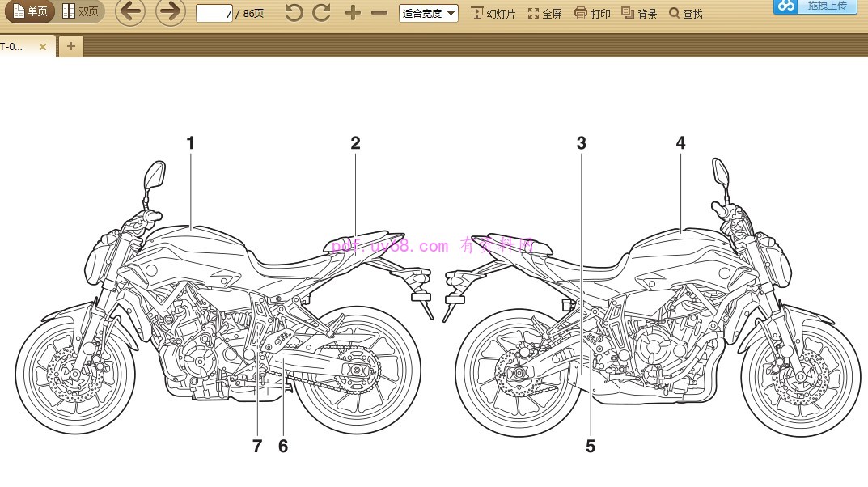
Task: Click the page number input field
Action: [214, 13]
